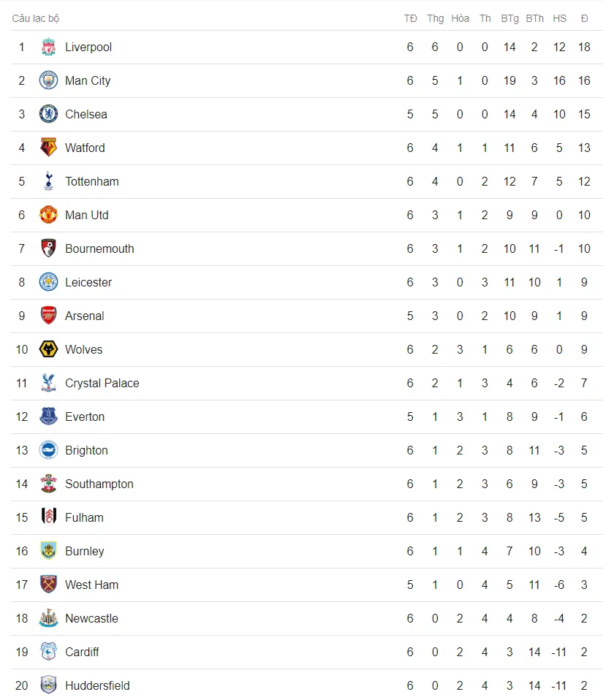Click the Newcastle club crest
This screenshot has width=603, height=700.
point(48,618)
